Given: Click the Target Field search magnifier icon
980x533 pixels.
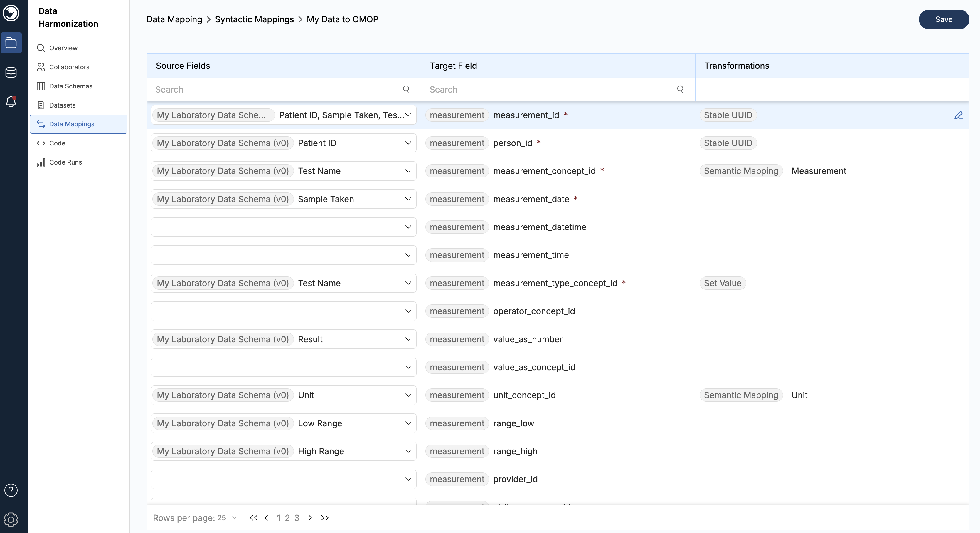Looking at the screenshot, I should [x=681, y=89].
